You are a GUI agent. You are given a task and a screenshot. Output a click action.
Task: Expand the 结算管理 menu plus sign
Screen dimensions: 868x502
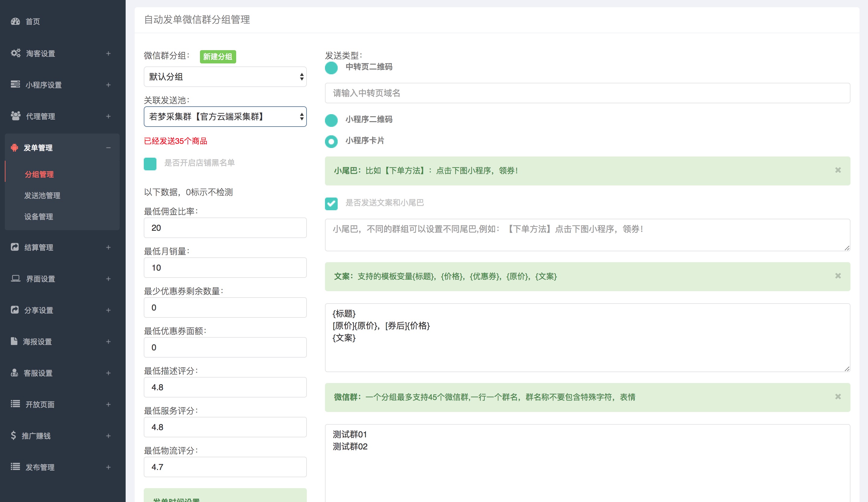[108, 247]
